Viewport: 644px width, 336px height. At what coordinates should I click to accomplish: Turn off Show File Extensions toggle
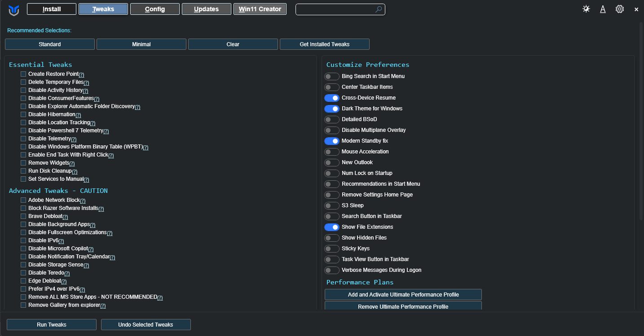332,227
